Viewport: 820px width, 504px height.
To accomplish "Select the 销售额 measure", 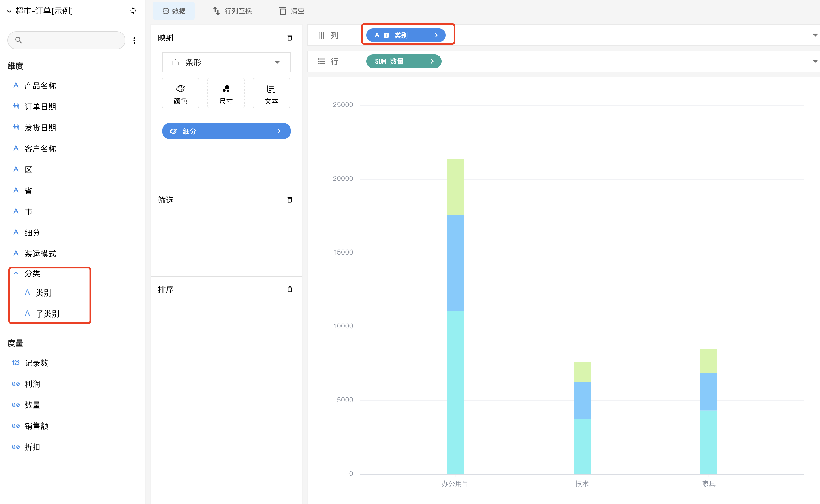I will [36, 426].
